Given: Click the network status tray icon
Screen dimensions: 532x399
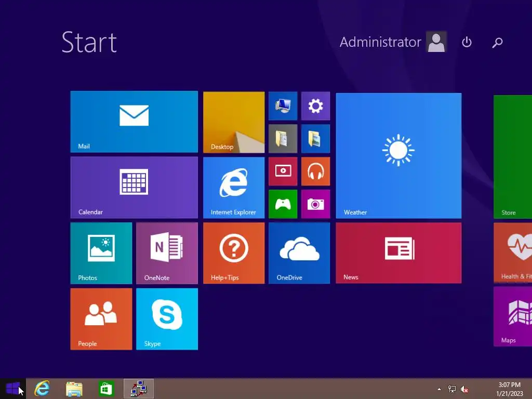Looking at the screenshot, I should (x=452, y=389).
